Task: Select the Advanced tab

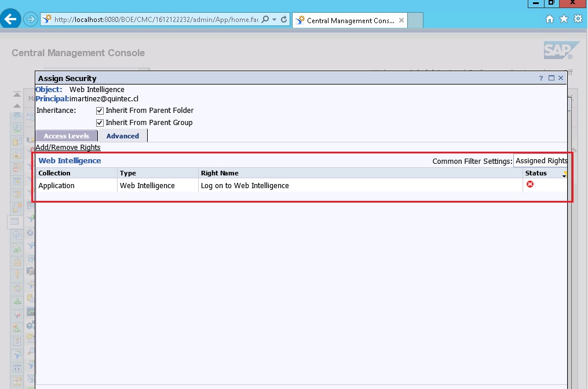Action: (x=123, y=136)
